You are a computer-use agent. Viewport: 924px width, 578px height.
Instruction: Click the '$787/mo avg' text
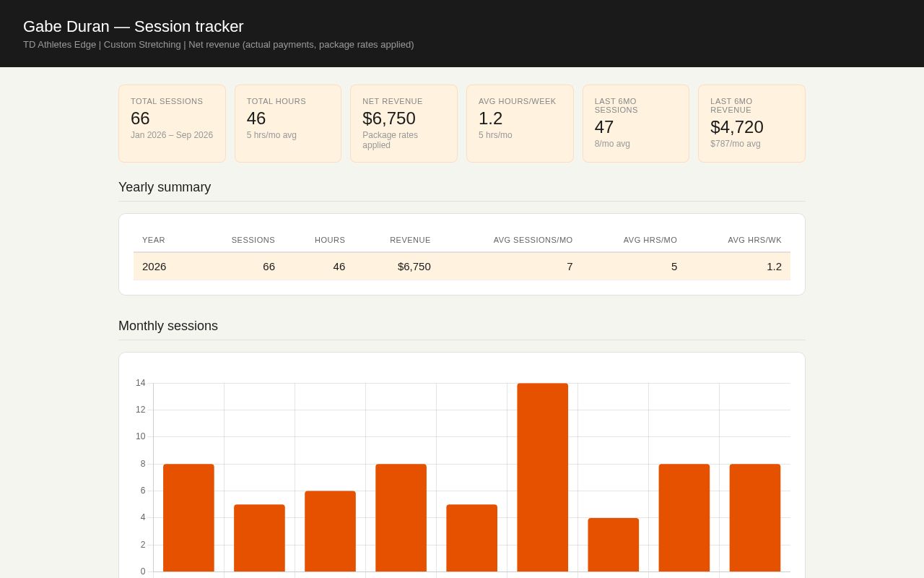point(736,144)
